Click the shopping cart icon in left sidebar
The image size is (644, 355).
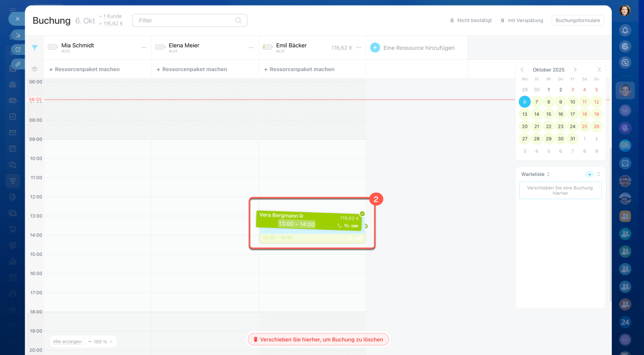[x=13, y=229]
